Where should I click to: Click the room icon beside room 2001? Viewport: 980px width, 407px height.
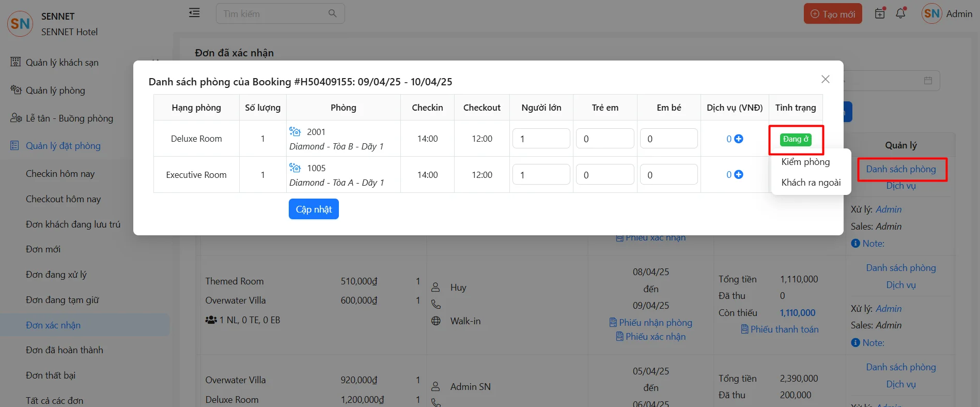tap(295, 131)
